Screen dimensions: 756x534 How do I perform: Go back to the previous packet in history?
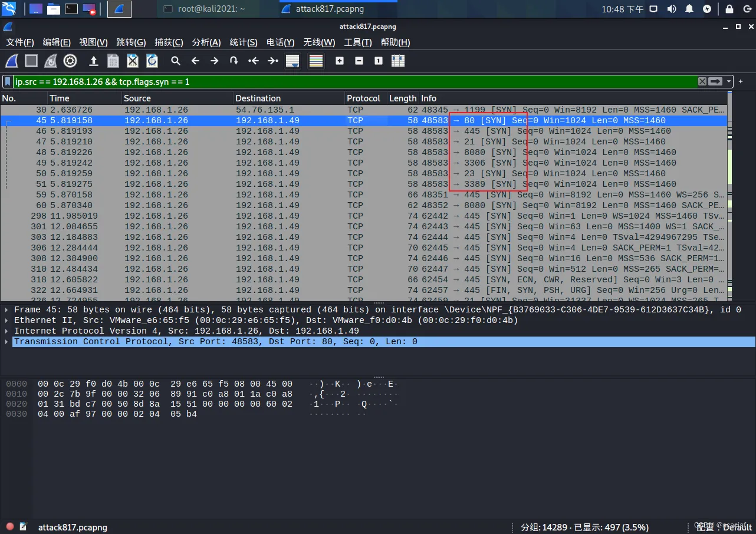195,61
